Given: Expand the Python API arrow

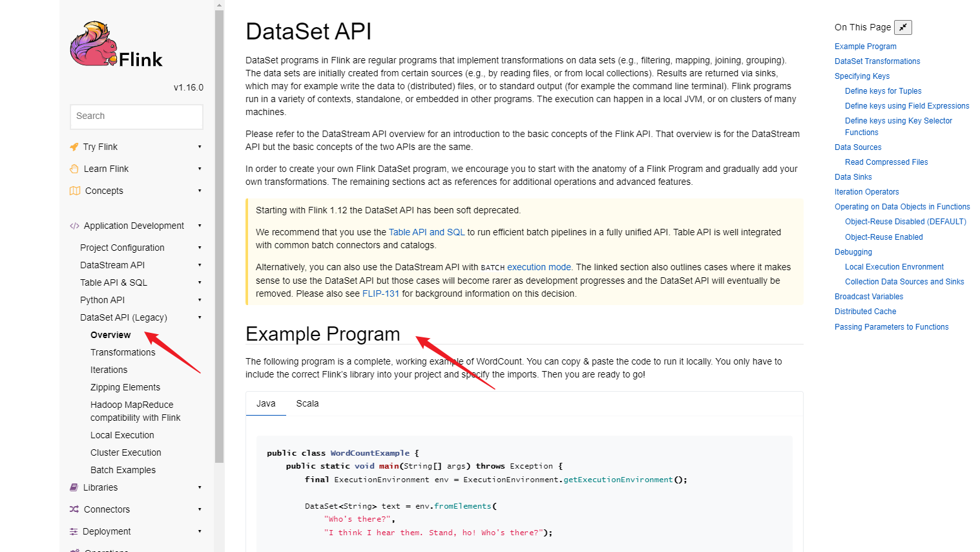Looking at the screenshot, I should (x=200, y=300).
